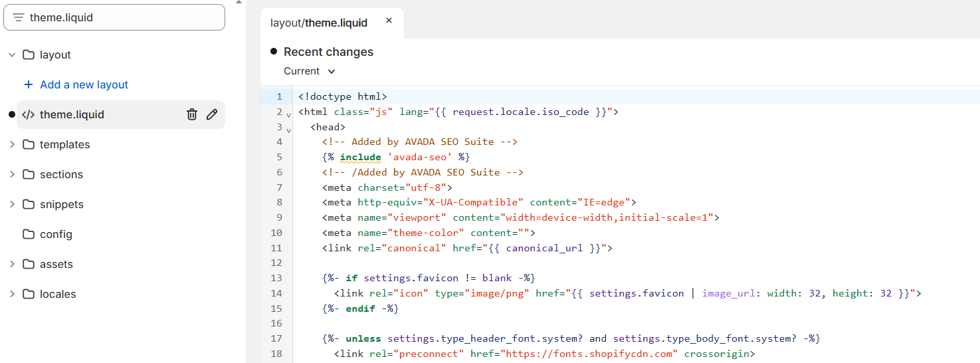The image size is (980, 363).
Task: Click the meta charset utf-8 line
Action: [387, 187]
